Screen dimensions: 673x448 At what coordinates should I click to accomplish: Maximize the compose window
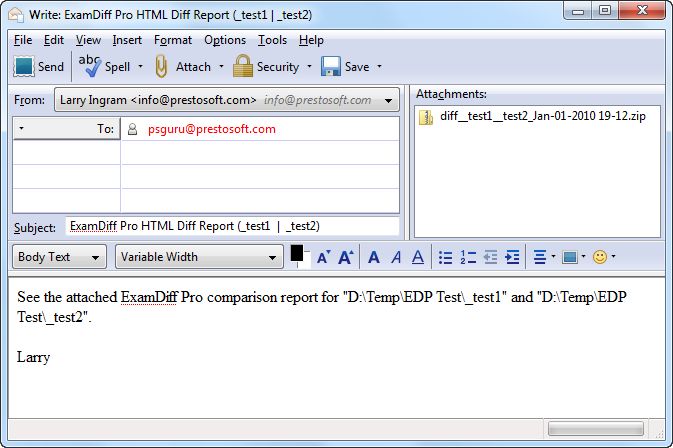[x=605, y=10]
